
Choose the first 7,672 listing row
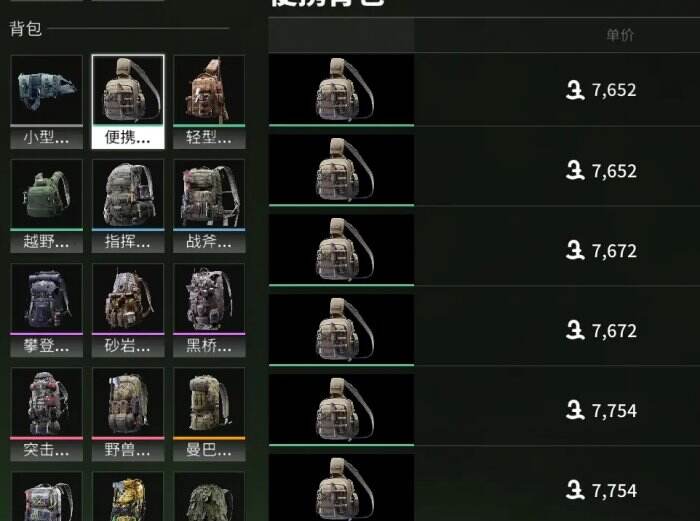coord(484,250)
